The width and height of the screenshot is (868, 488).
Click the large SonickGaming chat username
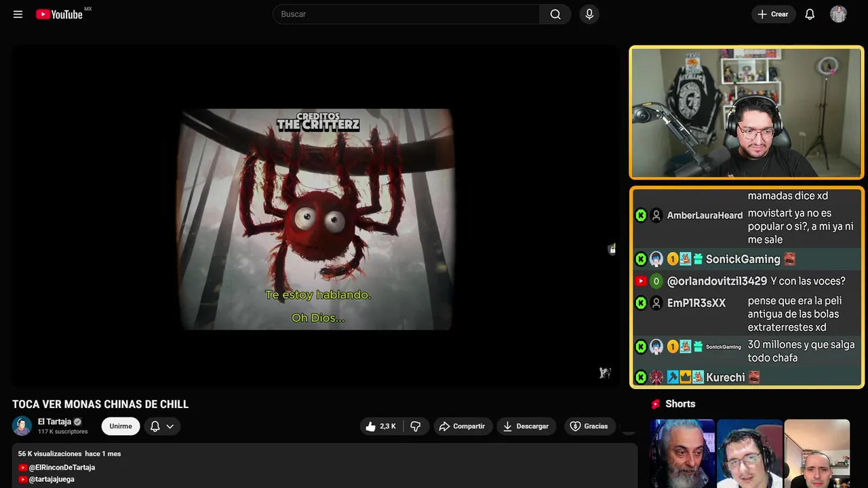pos(743,259)
